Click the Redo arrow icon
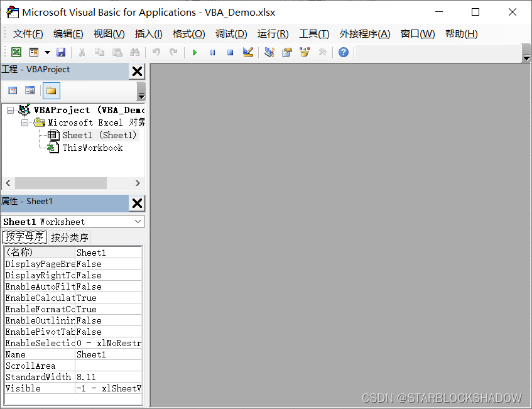Screen dimensions: 532x409 click(174, 52)
